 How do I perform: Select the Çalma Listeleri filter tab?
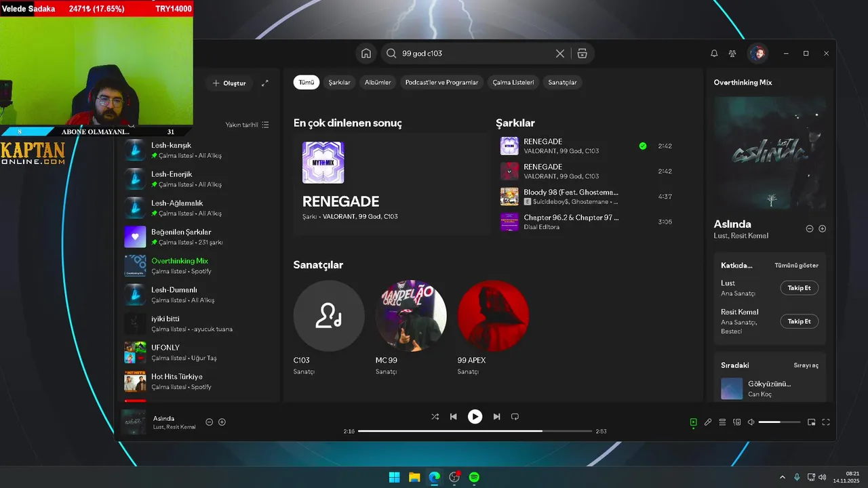click(513, 82)
